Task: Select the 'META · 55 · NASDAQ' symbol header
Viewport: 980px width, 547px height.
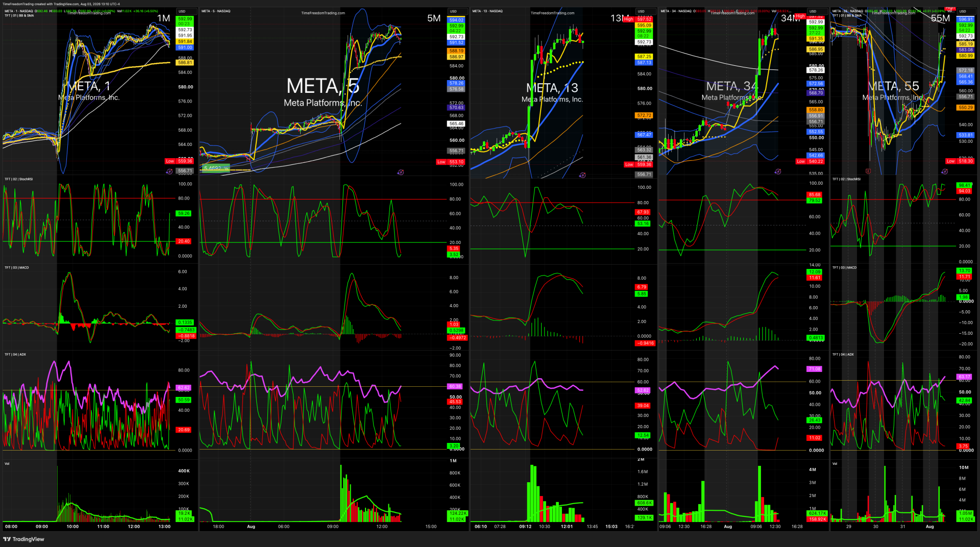Action: [848, 11]
